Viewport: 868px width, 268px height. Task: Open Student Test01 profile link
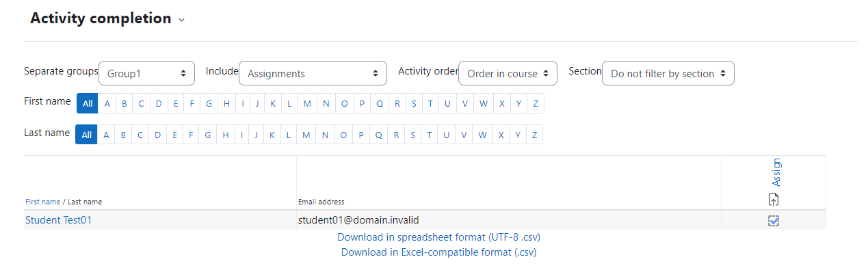click(x=58, y=220)
